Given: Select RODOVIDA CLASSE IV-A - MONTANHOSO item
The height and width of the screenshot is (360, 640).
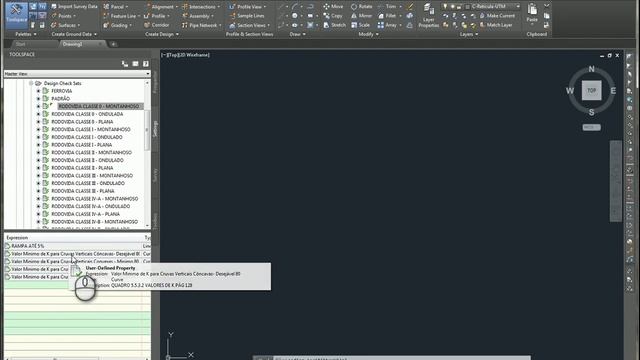Looking at the screenshot, I should (95, 199).
